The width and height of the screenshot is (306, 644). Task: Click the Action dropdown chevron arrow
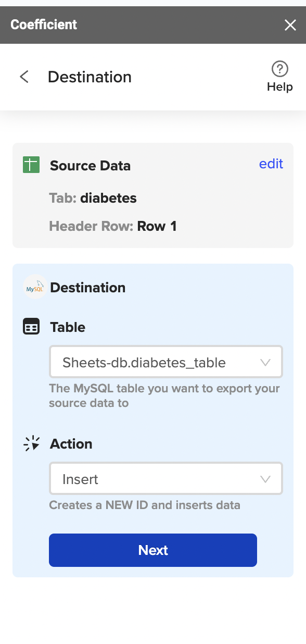265,479
